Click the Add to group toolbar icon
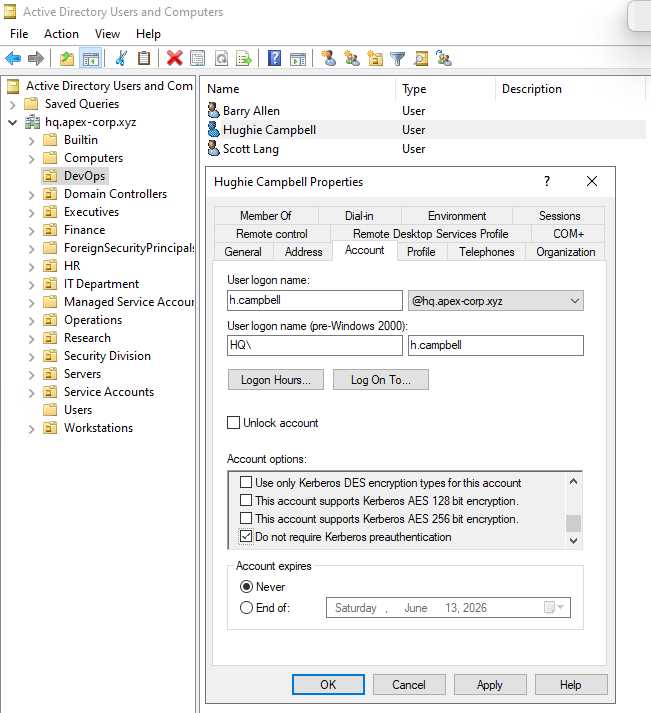The image size is (651, 713). 444,58
